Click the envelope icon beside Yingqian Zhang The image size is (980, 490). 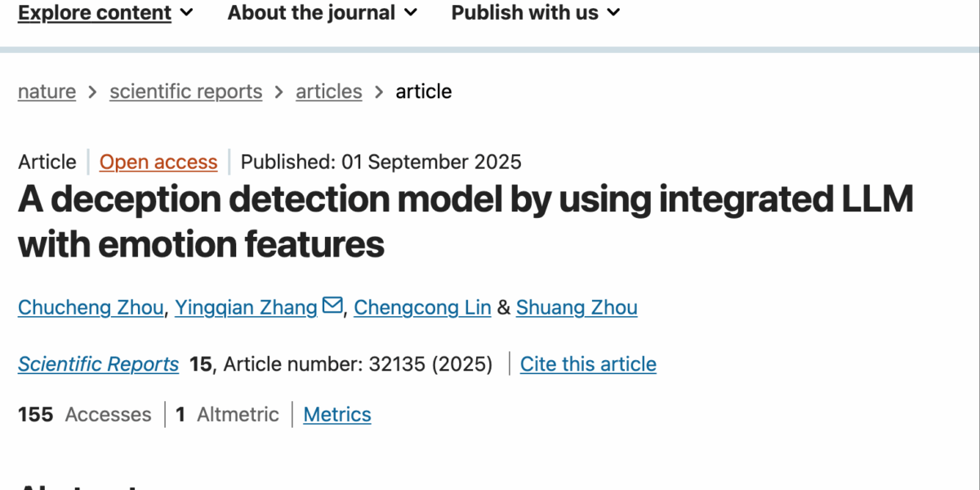[332, 306]
